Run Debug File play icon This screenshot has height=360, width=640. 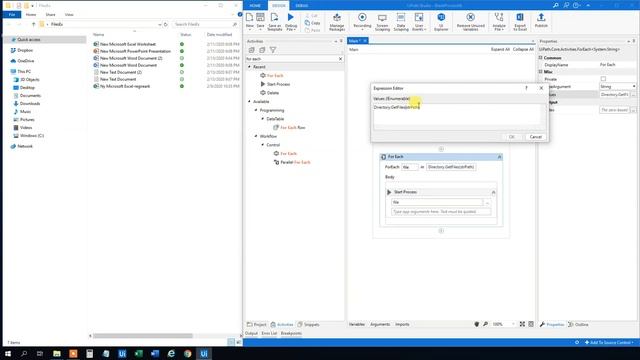coord(291,18)
